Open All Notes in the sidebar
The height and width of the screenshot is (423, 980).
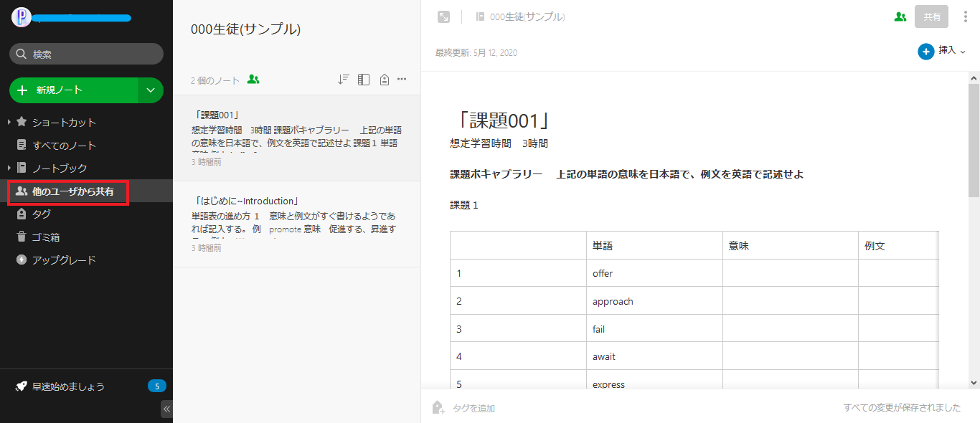point(64,146)
